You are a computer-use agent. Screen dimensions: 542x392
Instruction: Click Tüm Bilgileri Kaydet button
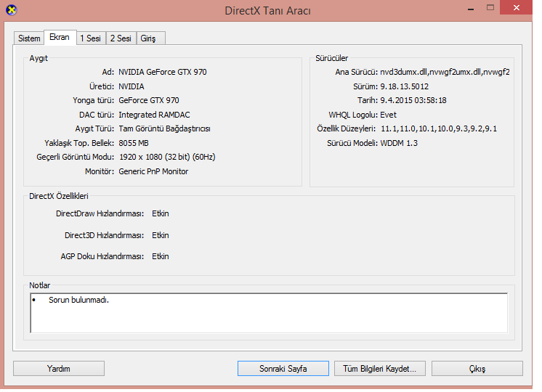379,369
